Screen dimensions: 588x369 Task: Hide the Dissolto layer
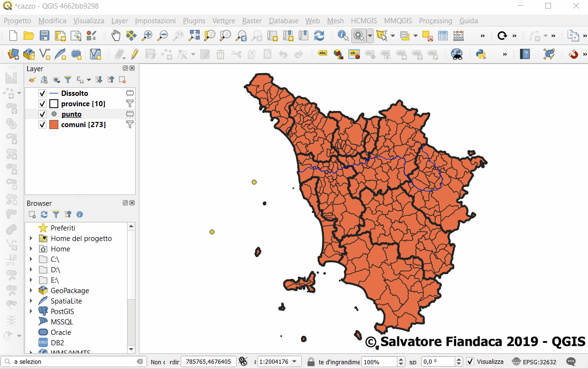(x=42, y=93)
